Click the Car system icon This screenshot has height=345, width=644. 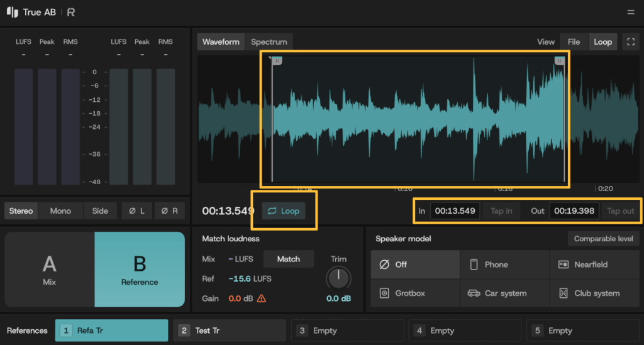coord(474,293)
